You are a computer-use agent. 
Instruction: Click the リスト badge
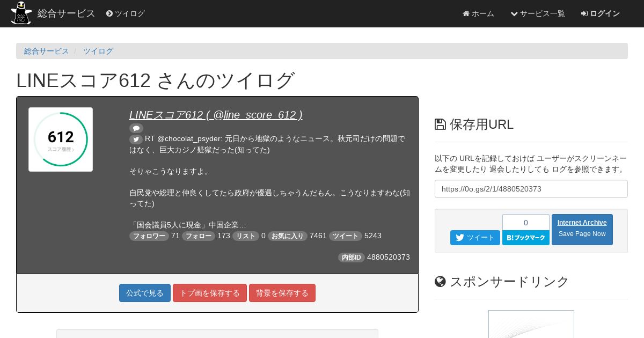246,236
